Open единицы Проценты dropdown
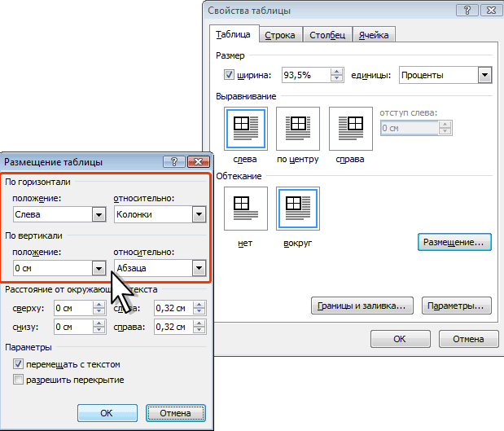The image size is (504, 431). tap(484, 75)
